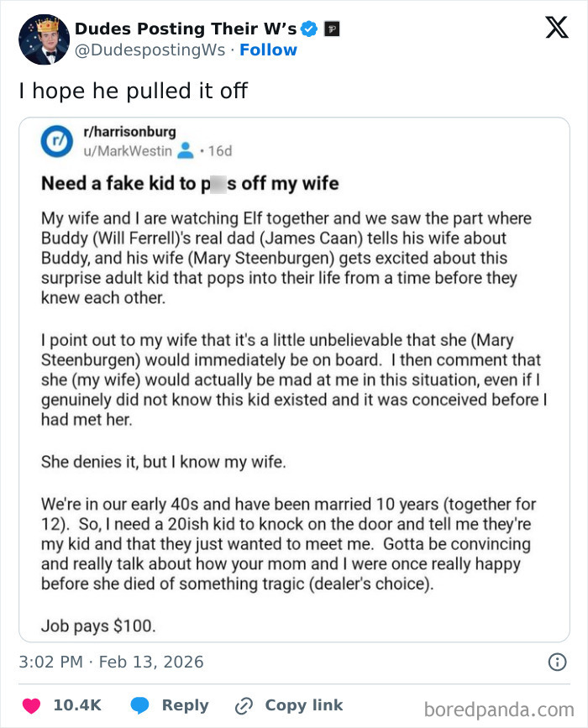Click the heart icon to like the post
588x728 pixels.
coord(34,704)
